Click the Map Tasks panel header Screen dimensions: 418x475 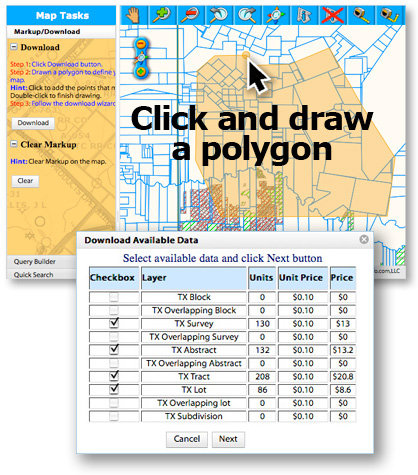tap(61, 15)
